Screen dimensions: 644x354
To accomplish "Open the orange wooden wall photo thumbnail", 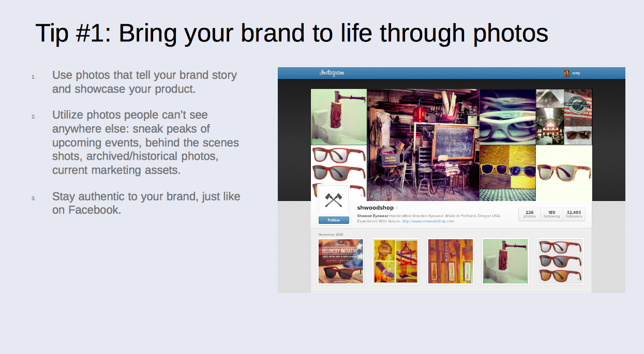I will pyautogui.click(x=451, y=261).
